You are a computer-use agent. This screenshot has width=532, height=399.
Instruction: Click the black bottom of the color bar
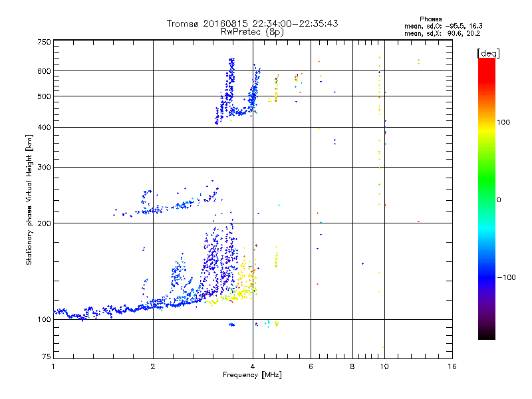487,334
